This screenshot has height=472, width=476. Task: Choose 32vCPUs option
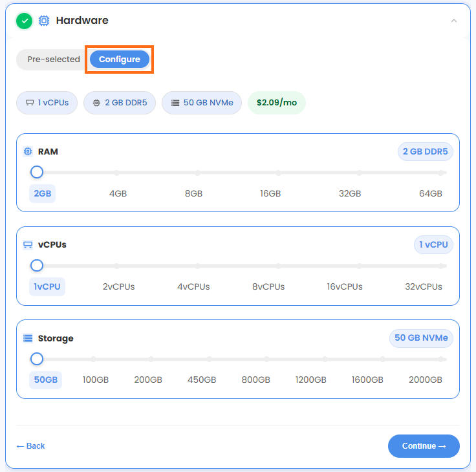[x=424, y=286]
